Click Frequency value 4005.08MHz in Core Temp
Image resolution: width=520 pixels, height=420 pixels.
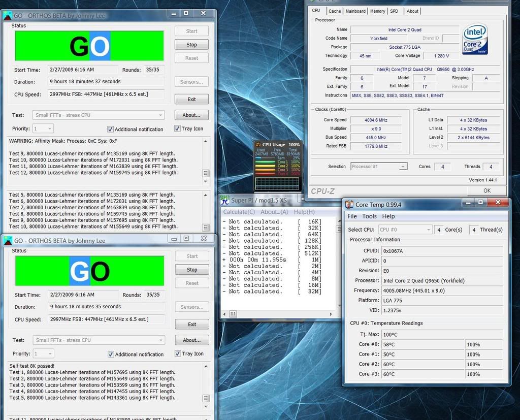pyautogui.click(x=442, y=290)
